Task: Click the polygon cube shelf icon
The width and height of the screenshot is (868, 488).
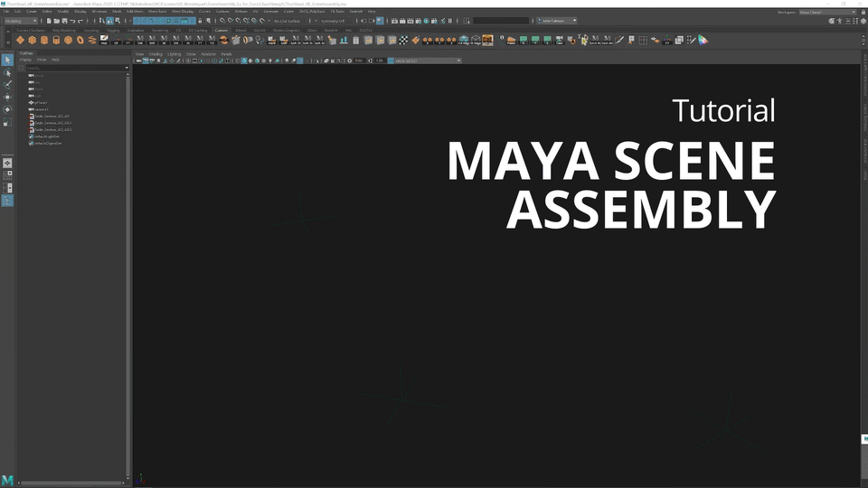Action: 32,40
